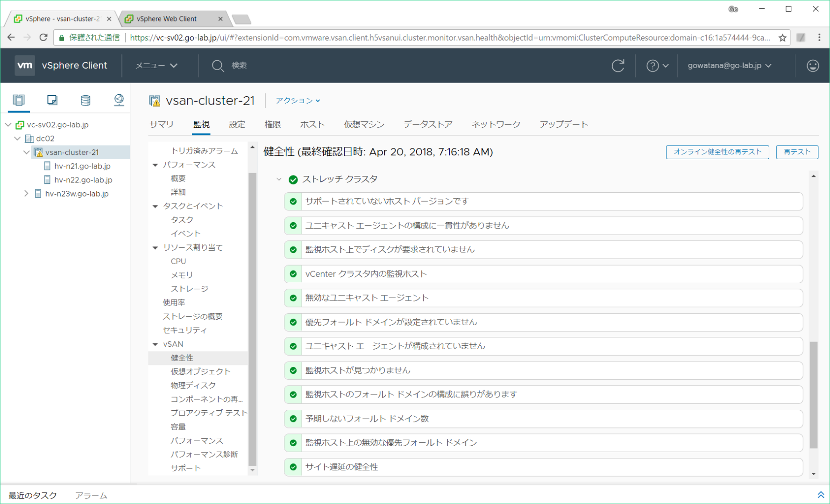
Task: Close the vSphere Web Client tab
Action: 220,19
